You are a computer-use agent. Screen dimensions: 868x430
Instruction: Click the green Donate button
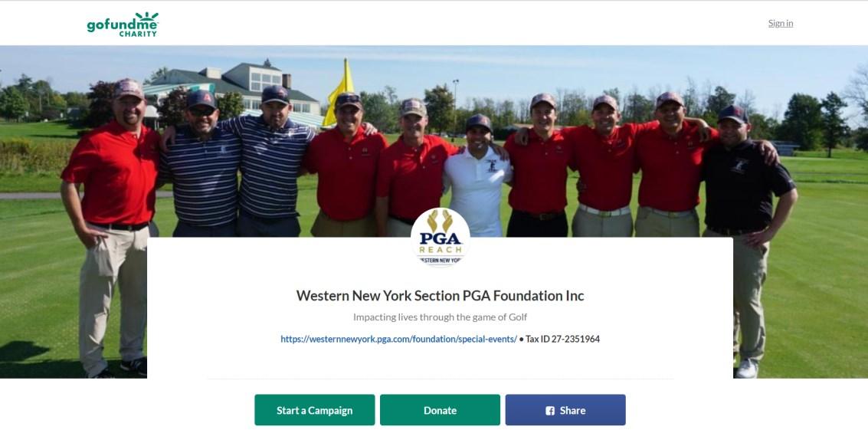(x=440, y=410)
